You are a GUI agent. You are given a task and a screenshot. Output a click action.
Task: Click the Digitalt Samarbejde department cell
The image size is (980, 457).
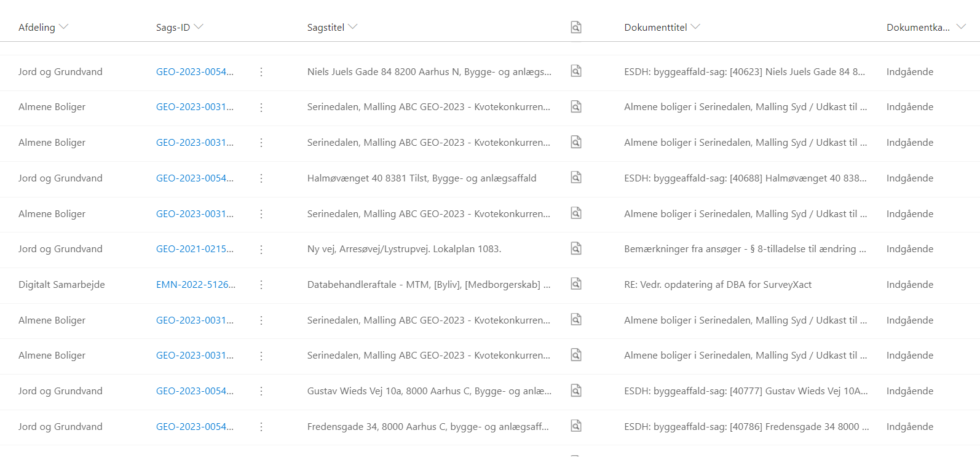pyautogui.click(x=61, y=285)
